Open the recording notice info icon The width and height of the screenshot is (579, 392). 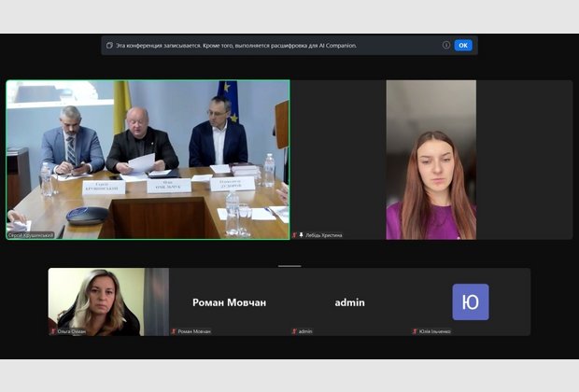tap(446, 45)
